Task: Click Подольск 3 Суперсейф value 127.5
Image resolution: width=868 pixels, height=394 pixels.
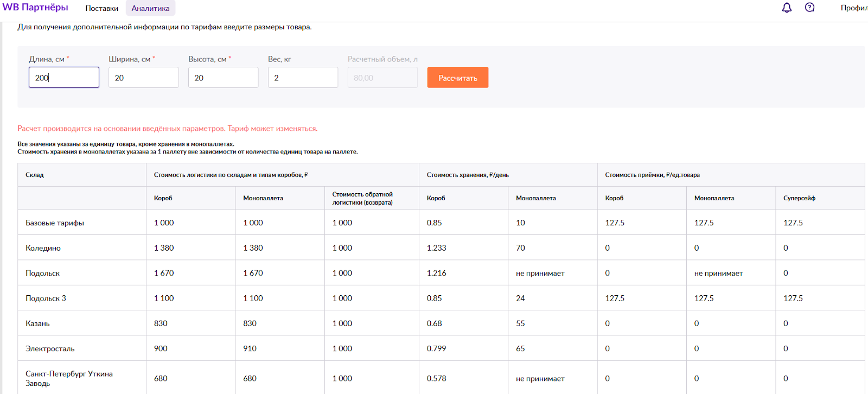Action: click(x=793, y=298)
